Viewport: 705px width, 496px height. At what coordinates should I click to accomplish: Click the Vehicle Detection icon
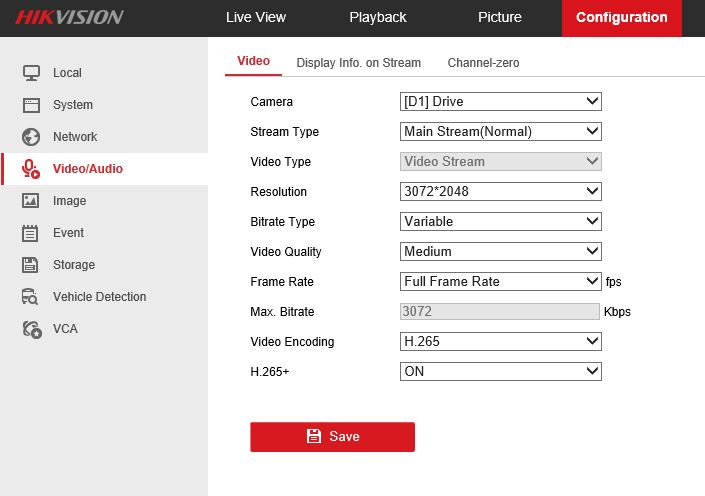tap(31, 297)
